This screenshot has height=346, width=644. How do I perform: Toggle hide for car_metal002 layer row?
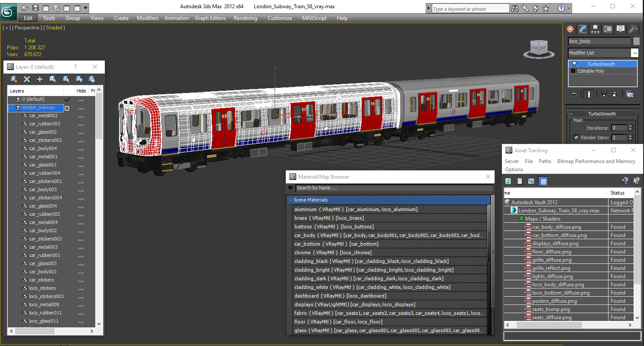click(81, 116)
